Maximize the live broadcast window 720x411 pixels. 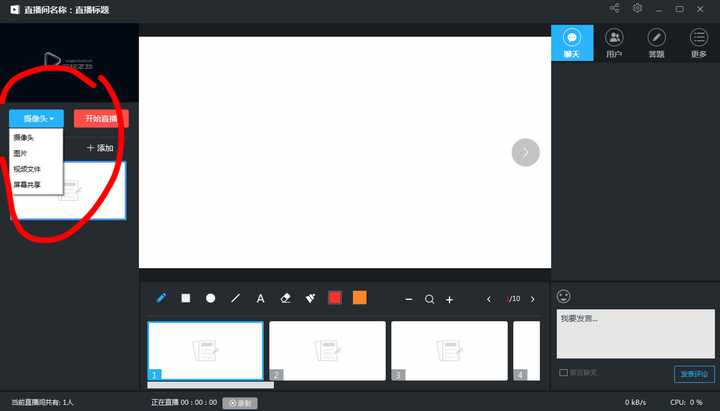[680, 9]
